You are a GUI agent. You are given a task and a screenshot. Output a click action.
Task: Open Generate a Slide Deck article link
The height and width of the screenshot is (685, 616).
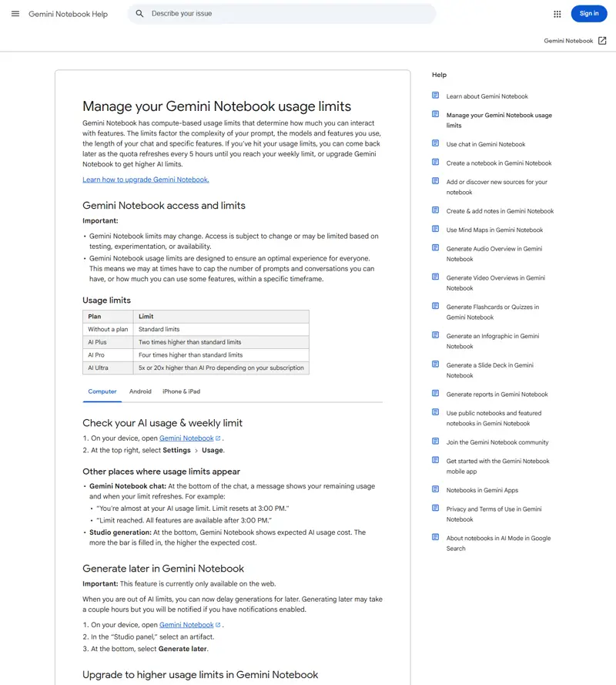pos(490,371)
